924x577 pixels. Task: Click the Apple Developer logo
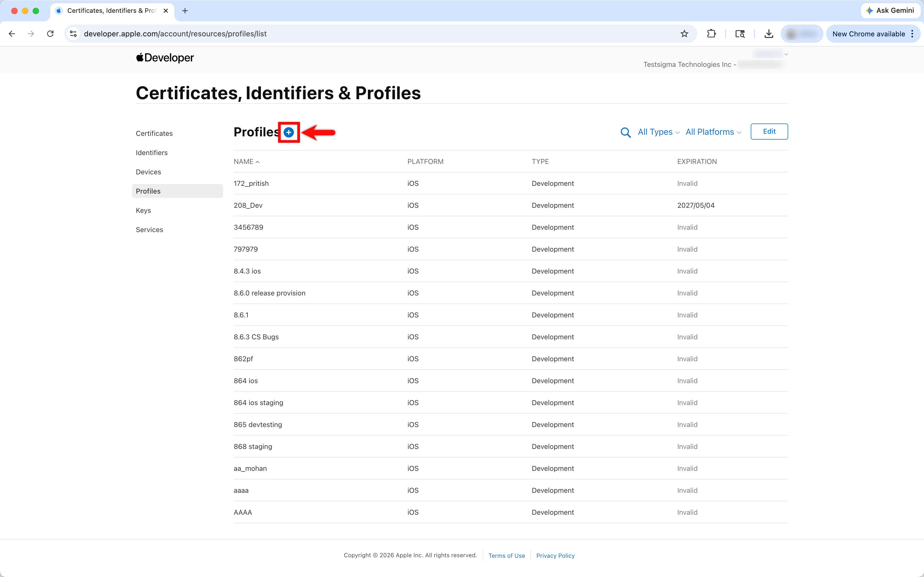coord(165,58)
